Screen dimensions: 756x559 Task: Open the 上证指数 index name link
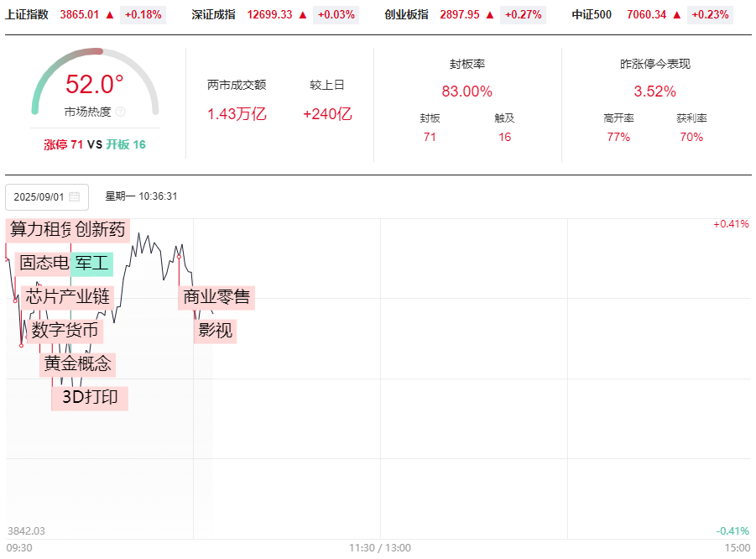click(x=28, y=14)
